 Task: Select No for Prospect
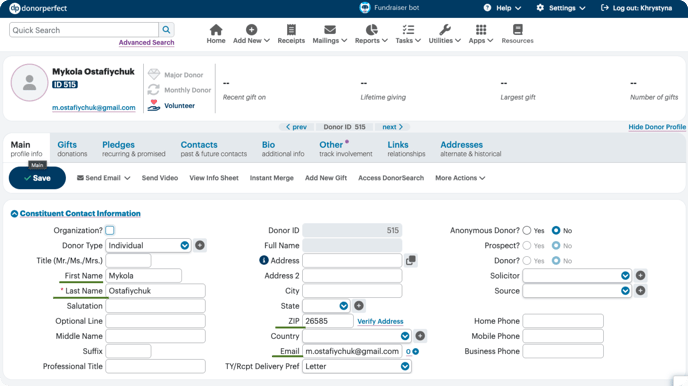click(556, 246)
